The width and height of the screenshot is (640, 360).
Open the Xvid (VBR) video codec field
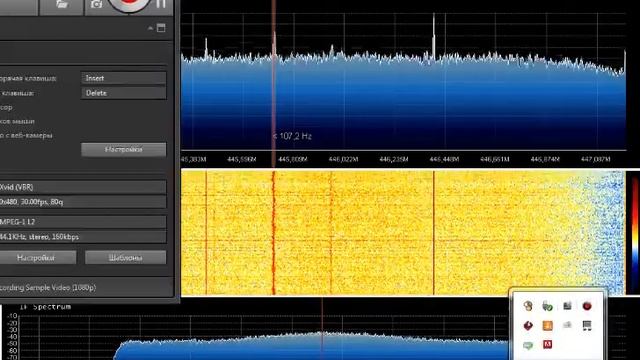pos(83,187)
